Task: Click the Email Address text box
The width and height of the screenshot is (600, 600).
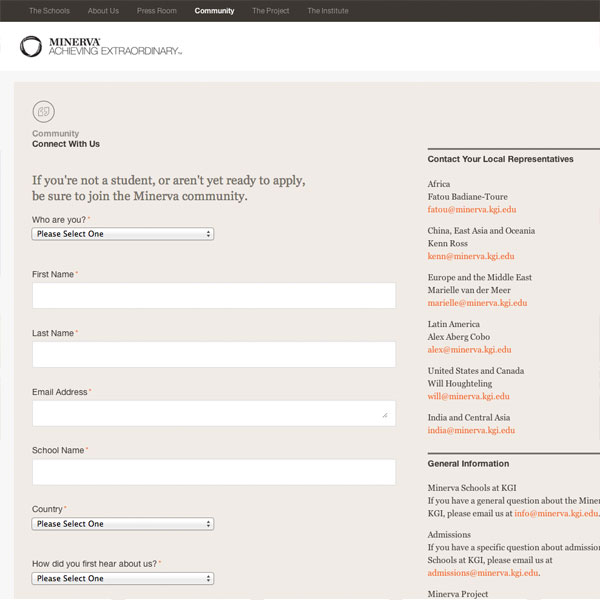Action: pos(213,413)
